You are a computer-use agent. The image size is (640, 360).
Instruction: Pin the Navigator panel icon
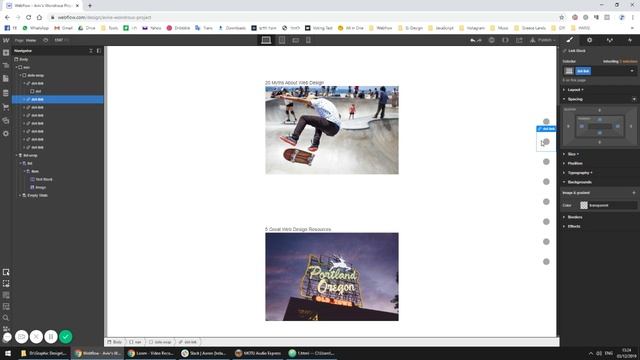point(99,51)
